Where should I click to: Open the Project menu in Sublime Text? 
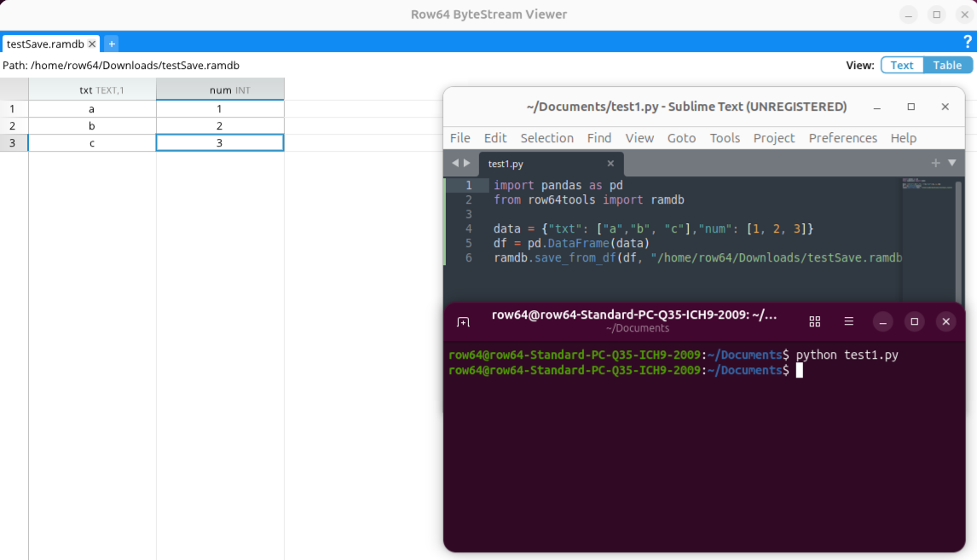(774, 138)
